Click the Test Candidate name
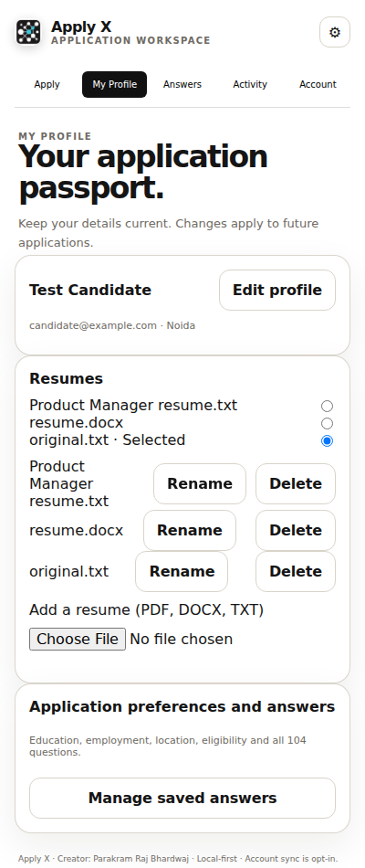The height and width of the screenshot is (868, 365). click(x=90, y=290)
